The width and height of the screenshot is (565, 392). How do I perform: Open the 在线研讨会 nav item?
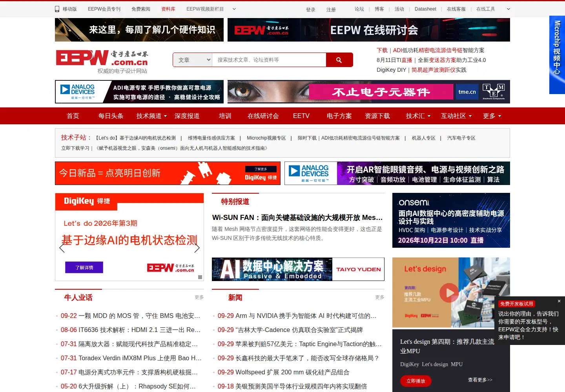pyautogui.click(x=263, y=116)
